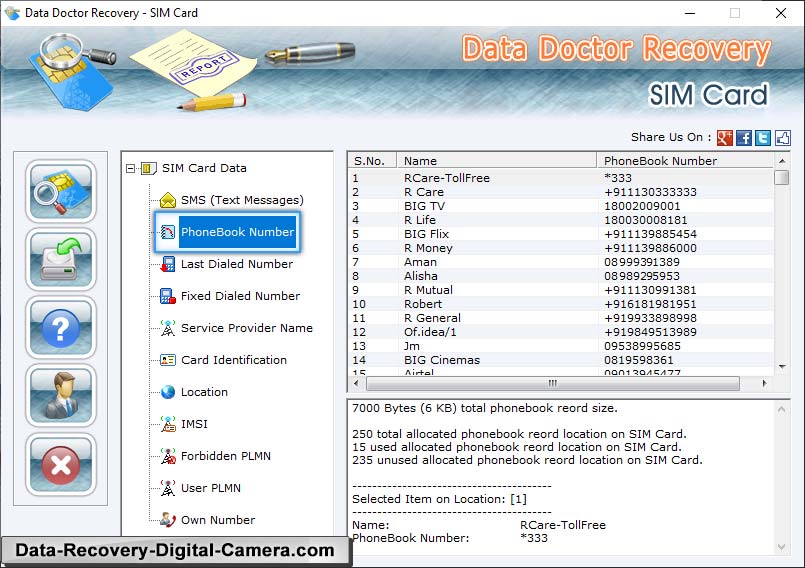Click the PhoneBook Number tree icon
The image size is (805, 568).
tap(168, 232)
